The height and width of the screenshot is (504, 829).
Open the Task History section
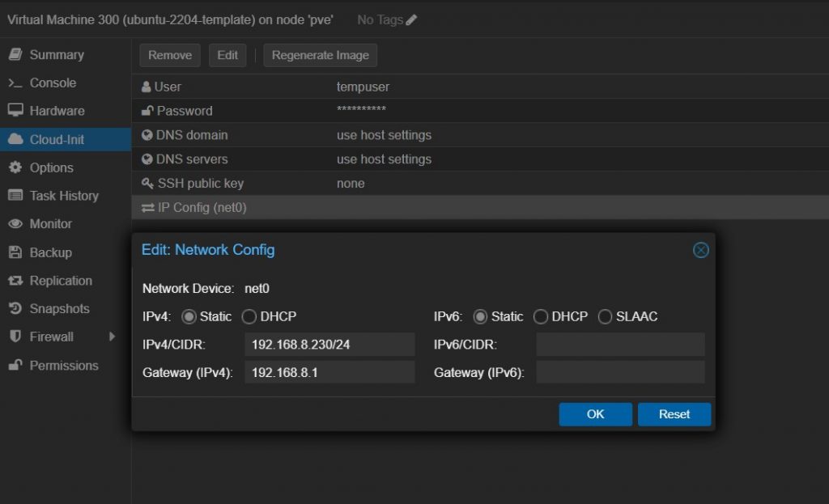(x=63, y=196)
